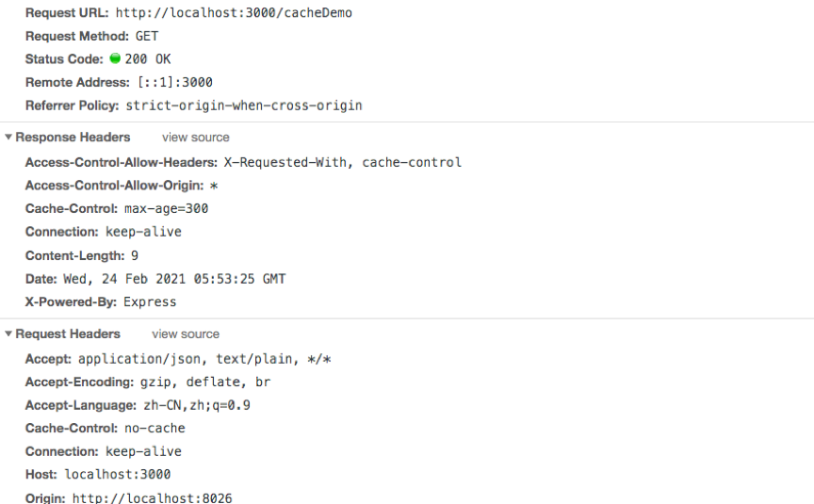Click the X-Powered-By Express value
This screenshot has height=504, width=814.
[150, 302]
